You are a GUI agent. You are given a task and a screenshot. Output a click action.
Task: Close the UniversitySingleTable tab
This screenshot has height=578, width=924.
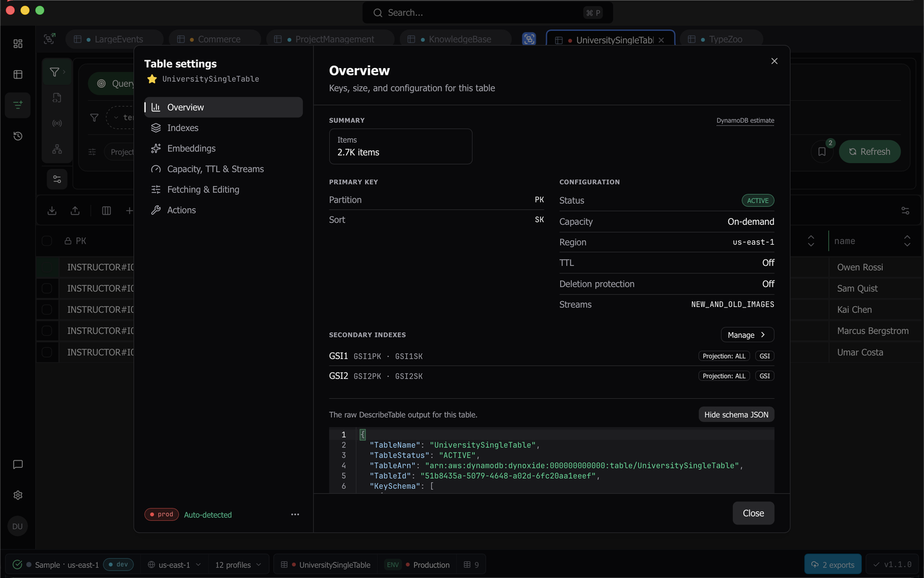(662, 40)
